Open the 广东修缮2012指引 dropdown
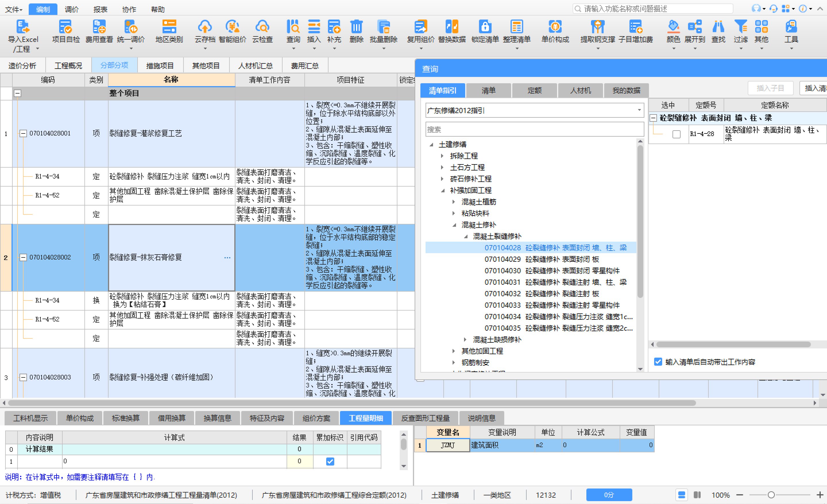Viewport: 827px width, 504px height. [x=639, y=110]
